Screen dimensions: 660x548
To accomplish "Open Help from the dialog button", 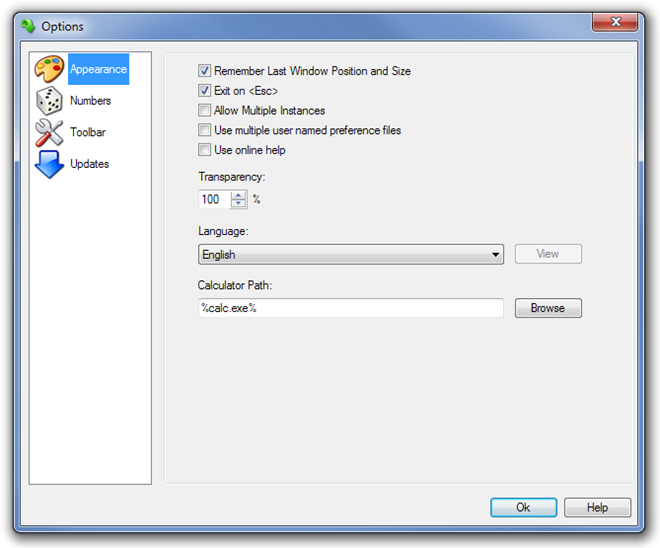I will [597, 508].
